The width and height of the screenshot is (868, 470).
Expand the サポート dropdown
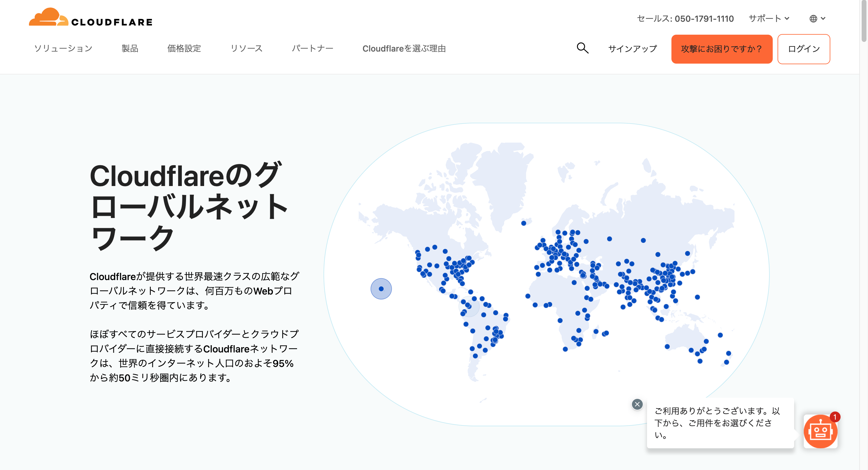pos(769,18)
